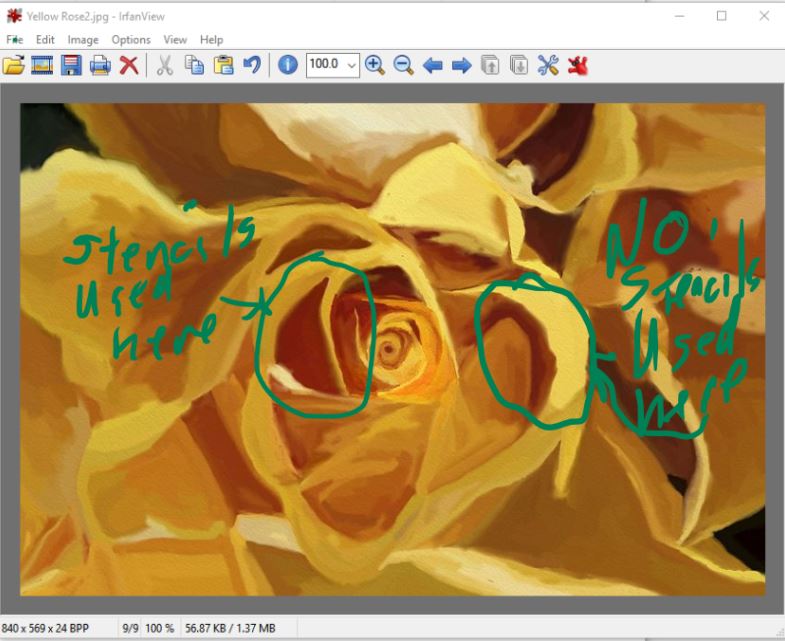Click the 840 x 569 x 24 BPP status text
This screenshot has height=641, width=785.
coord(45,628)
